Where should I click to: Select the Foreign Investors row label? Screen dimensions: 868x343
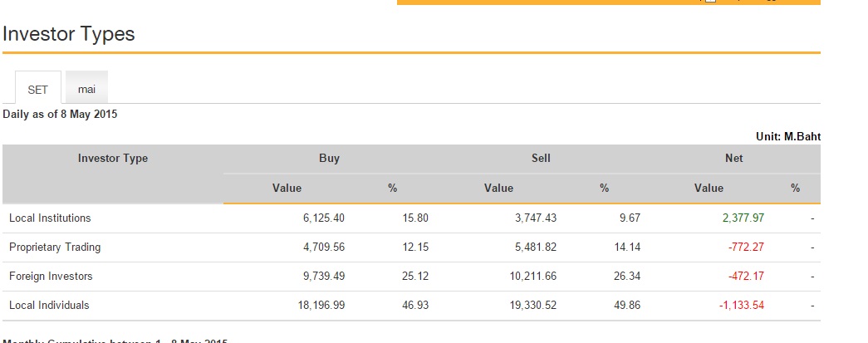click(x=51, y=277)
